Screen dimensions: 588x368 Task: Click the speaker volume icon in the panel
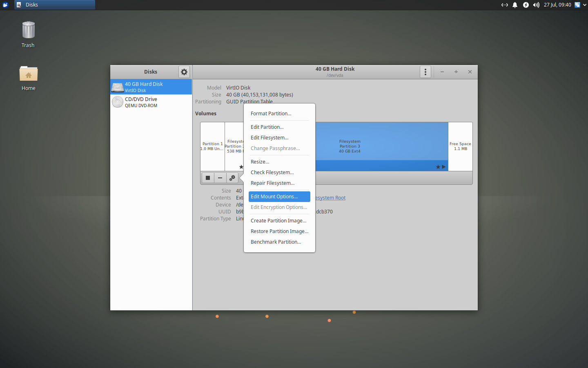click(535, 5)
